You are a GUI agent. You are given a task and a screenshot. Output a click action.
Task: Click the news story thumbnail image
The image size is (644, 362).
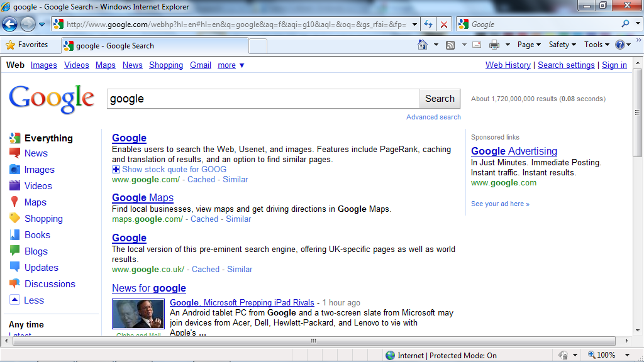click(138, 314)
